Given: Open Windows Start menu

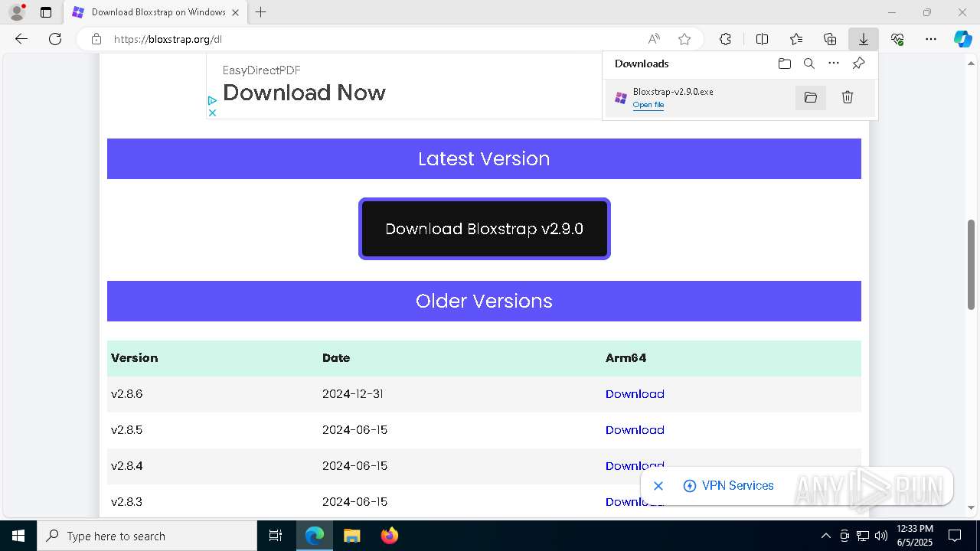Looking at the screenshot, I should (18, 536).
